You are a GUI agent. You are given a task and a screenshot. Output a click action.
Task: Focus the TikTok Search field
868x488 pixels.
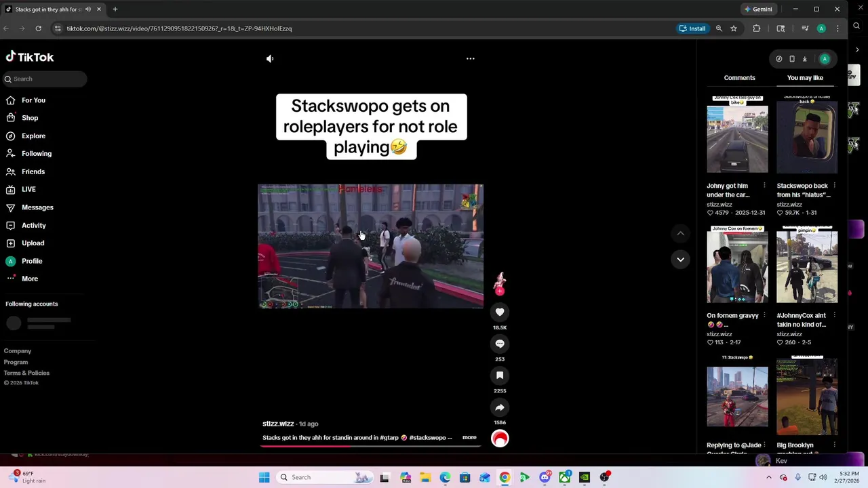coord(44,79)
